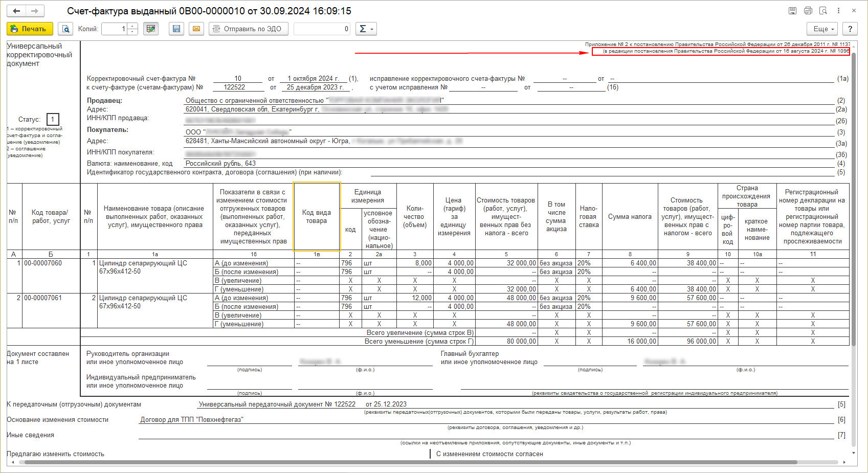Select the date 25 декабря 2023 г.

pyautogui.click(x=315, y=87)
